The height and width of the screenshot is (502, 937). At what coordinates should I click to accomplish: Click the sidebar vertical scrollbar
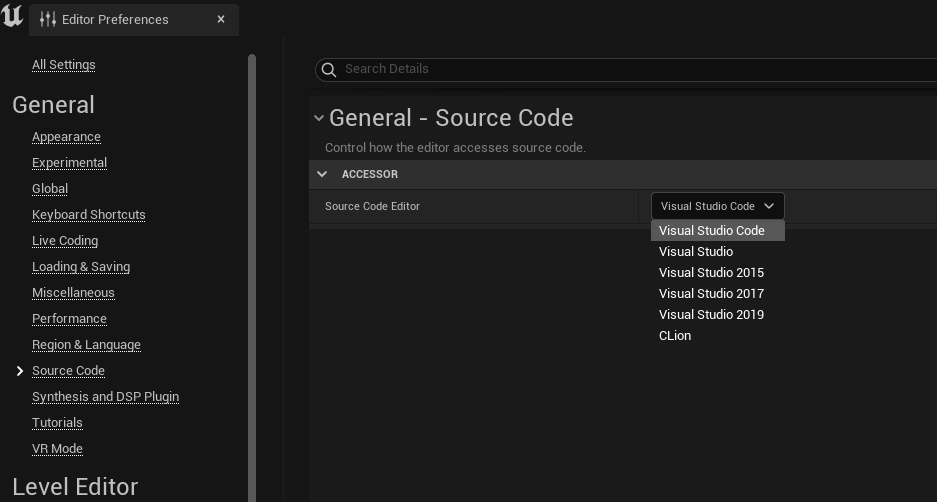pyautogui.click(x=252, y=278)
